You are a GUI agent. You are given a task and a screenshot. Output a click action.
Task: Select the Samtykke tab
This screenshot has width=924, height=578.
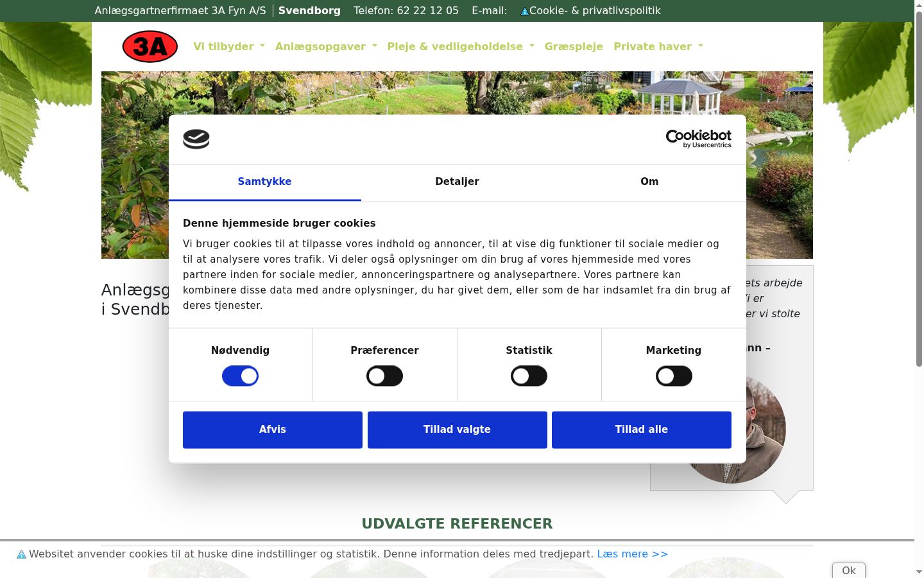pyautogui.click(x=264, y=182)
